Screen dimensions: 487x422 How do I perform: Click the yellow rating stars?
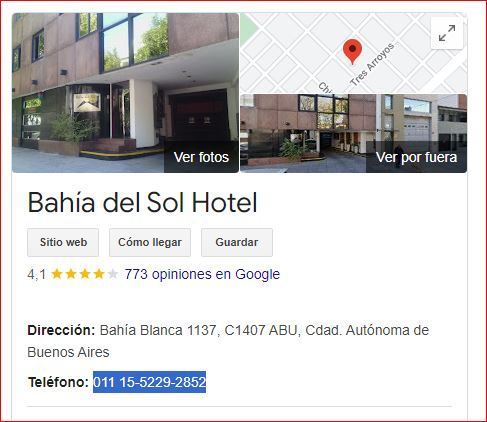coord(78,274)
